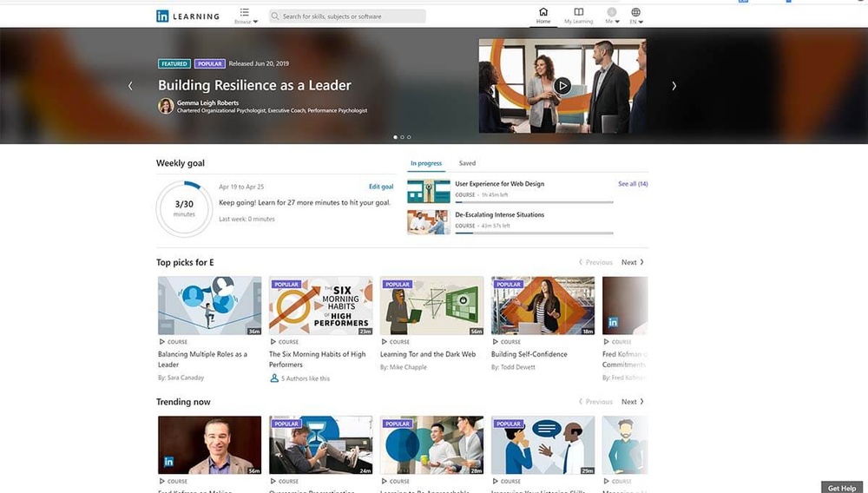Open the My Learning book icon
The height and width of the screenshot is (493, 868).
tap(579, 12)
